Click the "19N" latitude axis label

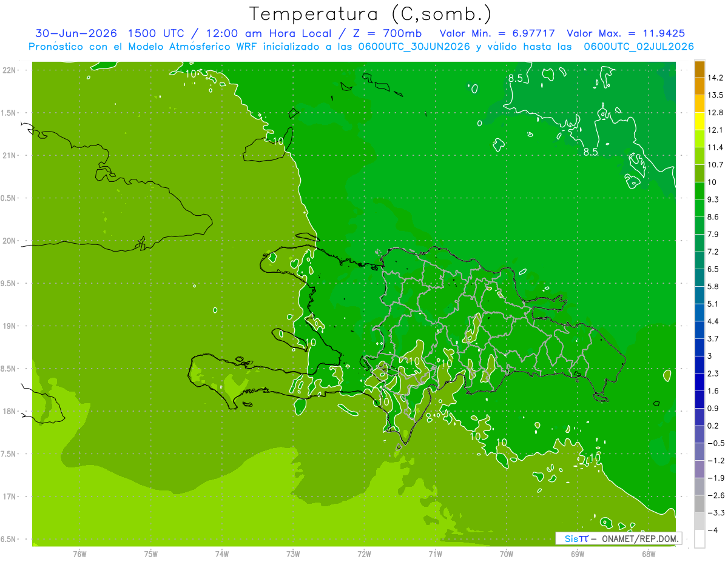click(9, 326)
